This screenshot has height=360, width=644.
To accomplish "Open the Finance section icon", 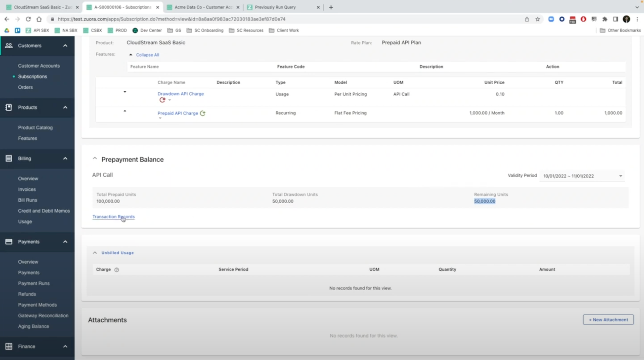I will pyautogui.click(x=9, y=346).
